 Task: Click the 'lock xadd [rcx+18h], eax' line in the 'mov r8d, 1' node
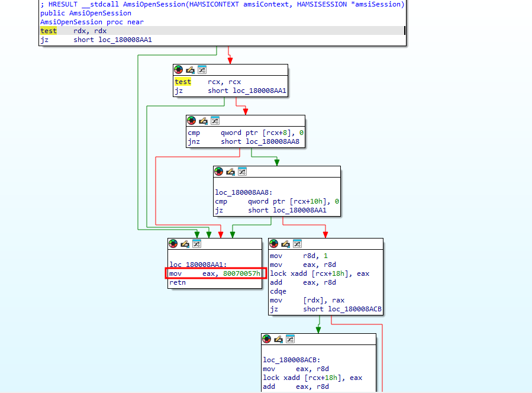[320, 273]
